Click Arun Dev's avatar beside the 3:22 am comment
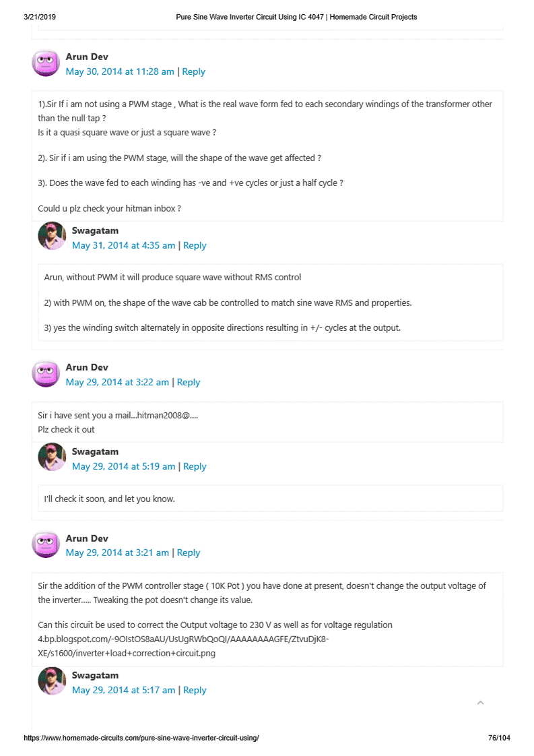The image size is (534, 756). [46, 373]
